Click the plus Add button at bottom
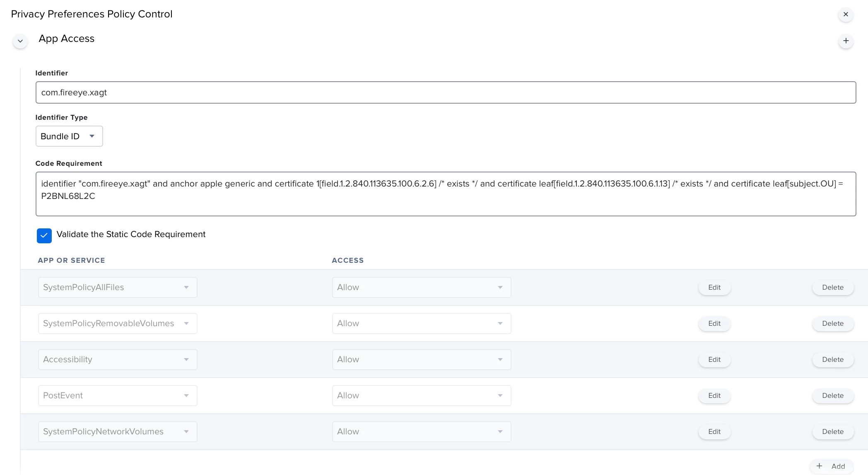Viewport: 868px width, 475px height. [832, 466]
